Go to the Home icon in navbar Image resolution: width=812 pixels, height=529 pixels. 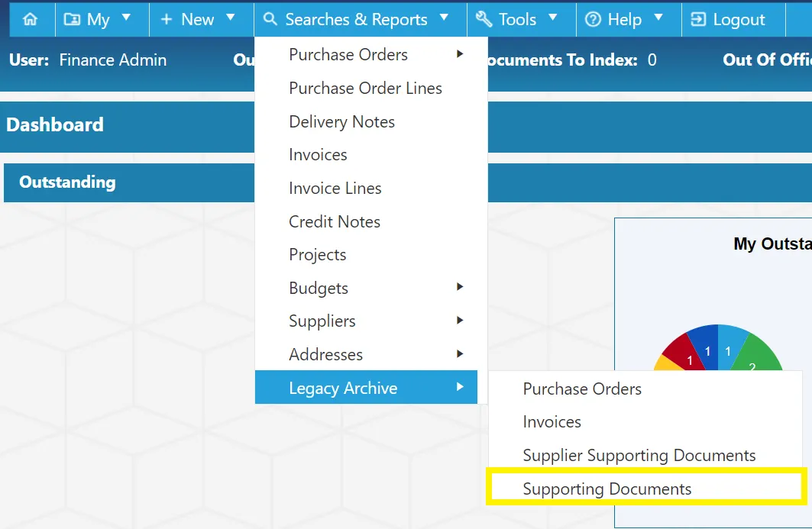pyautogui.click(x=30, y=19)
